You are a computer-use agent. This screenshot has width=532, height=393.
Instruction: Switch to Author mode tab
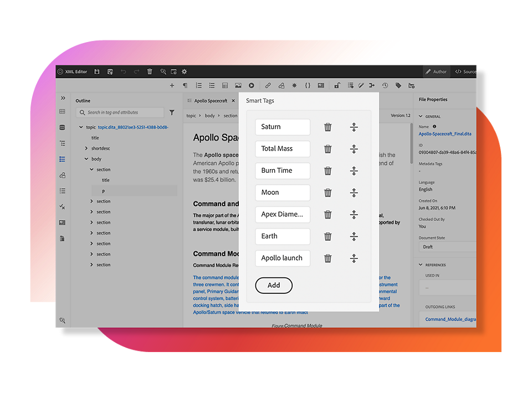pos(436,71)
